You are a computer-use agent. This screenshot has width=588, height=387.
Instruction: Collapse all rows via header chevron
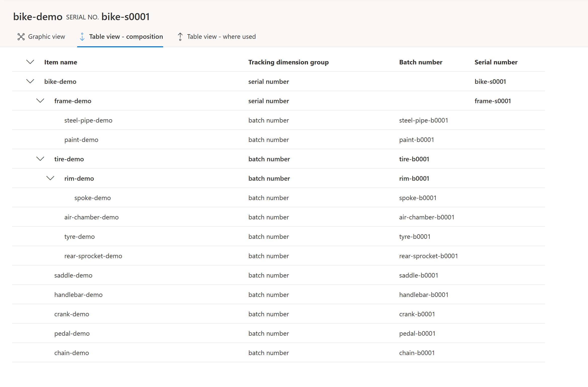(30, 62)
